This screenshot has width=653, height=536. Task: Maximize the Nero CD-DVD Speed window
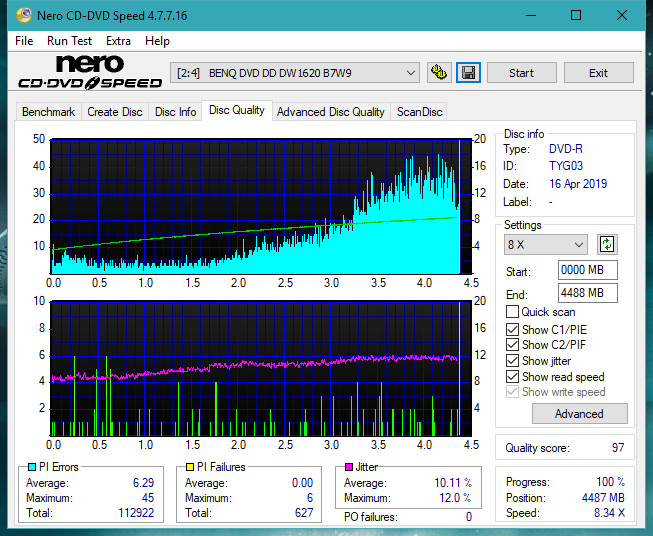[x=576, y=15]
